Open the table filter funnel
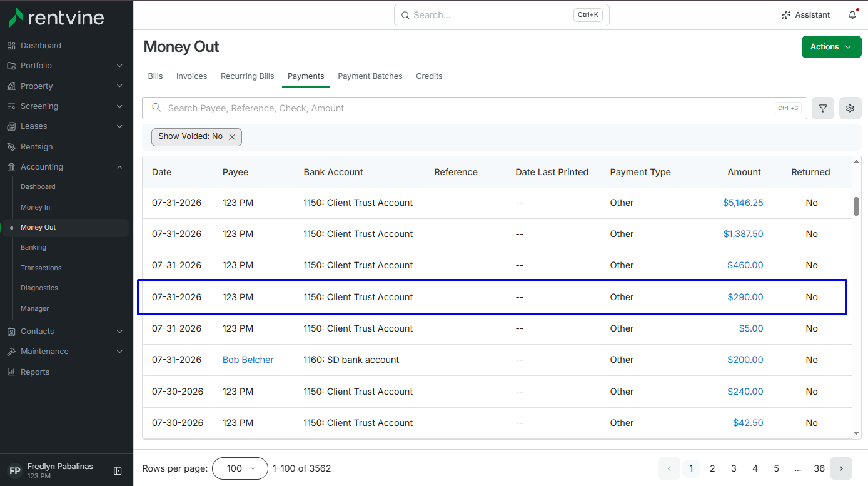Image resolution: width=868 pixels, height=486 pixels. click(823, 108)
